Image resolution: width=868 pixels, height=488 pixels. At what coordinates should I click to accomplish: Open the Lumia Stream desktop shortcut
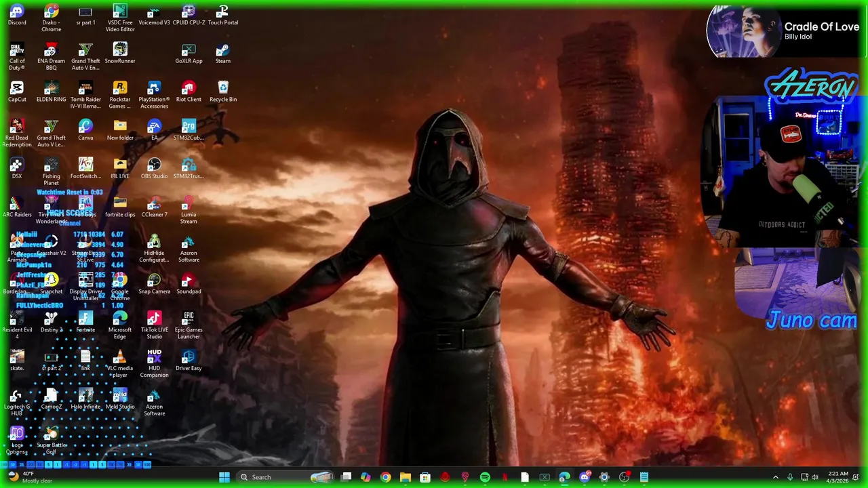click(x=189, y=210)
